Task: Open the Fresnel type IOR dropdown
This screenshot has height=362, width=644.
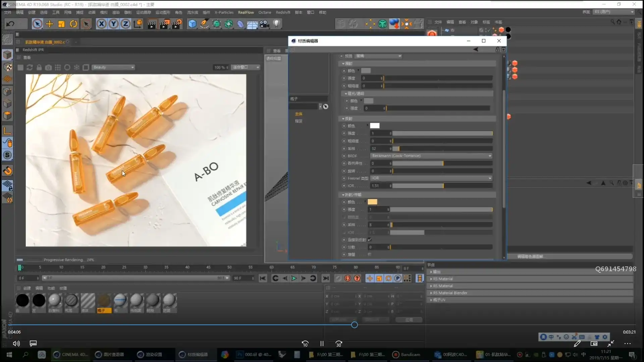Action: coord(431,178)
